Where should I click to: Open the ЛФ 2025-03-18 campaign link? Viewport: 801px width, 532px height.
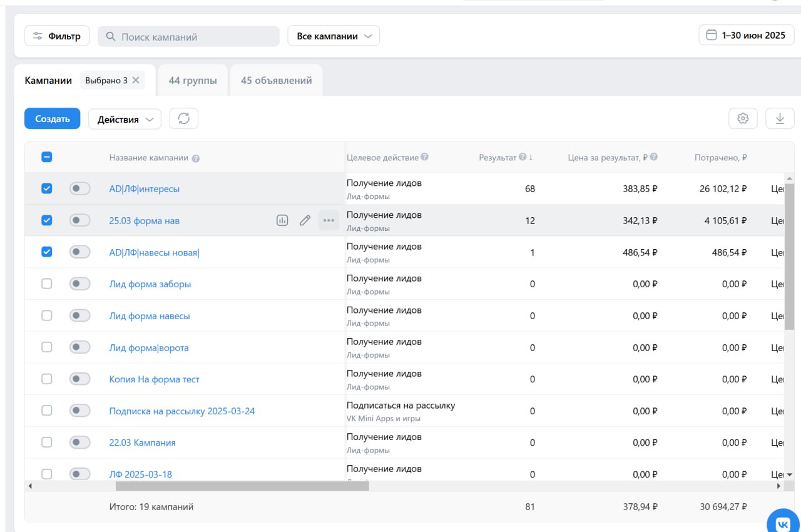coord(140,474)
